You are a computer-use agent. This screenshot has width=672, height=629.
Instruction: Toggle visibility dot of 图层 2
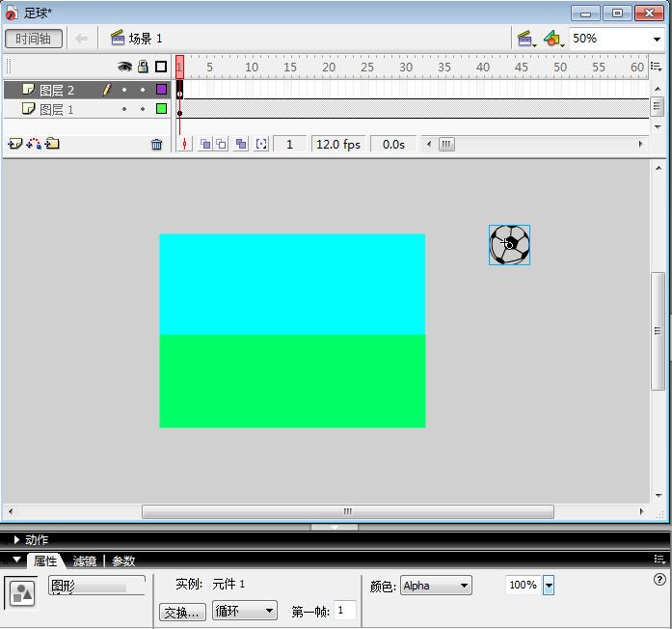(124, 90)
